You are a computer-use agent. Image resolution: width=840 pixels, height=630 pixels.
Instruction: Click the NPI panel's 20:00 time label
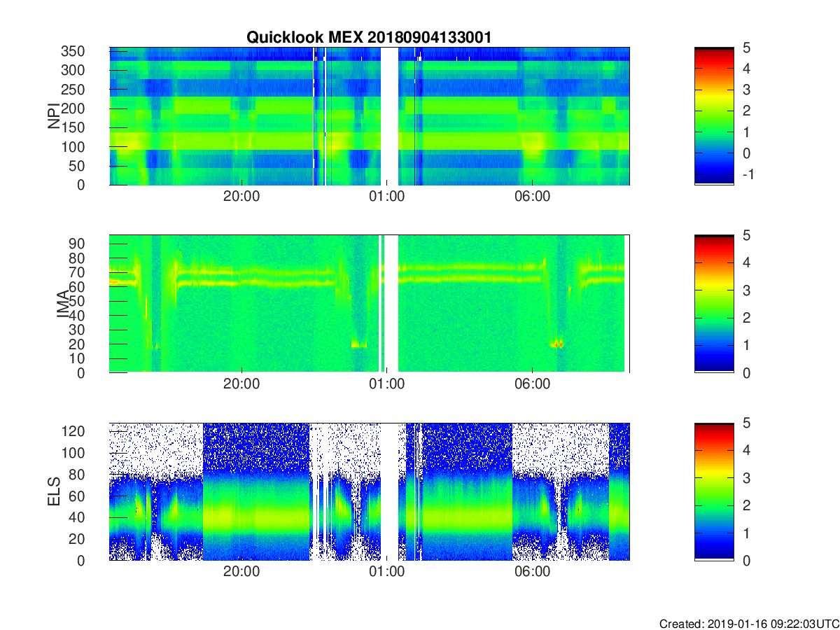(x=241, y=197)
